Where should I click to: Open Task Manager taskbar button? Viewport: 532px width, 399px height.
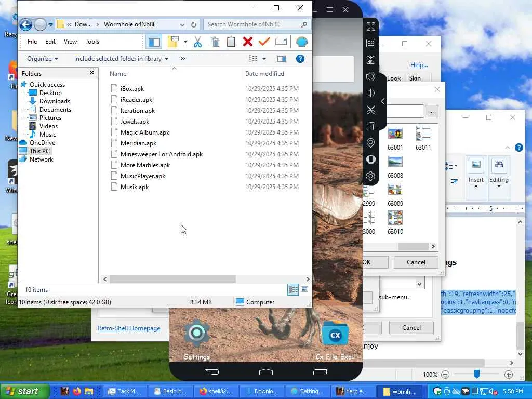coord(125,391)
